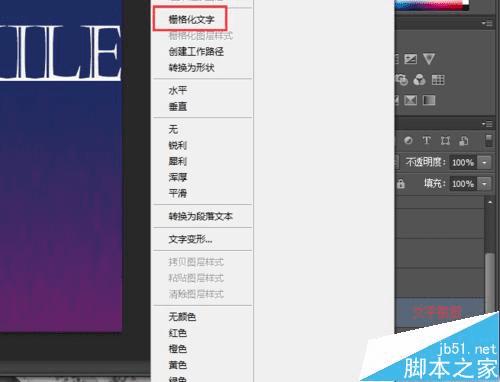
Task: Set anti-aliasing to 犀利
Action: coord(178,161)
